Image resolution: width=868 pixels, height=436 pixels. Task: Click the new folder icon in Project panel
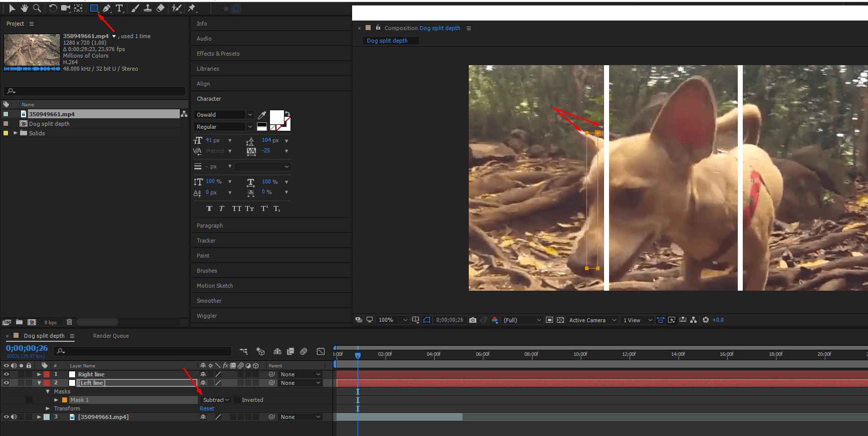[19, 322]
